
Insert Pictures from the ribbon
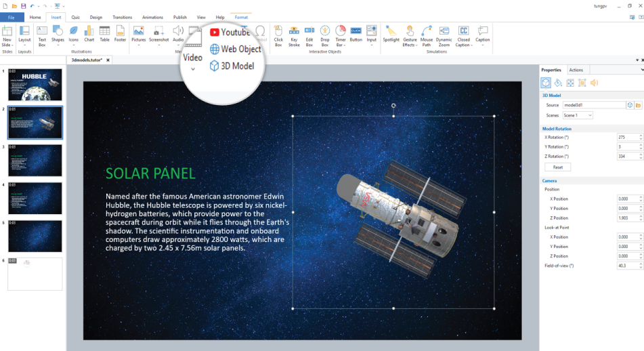pyautogui.click(x=138, y=35)
